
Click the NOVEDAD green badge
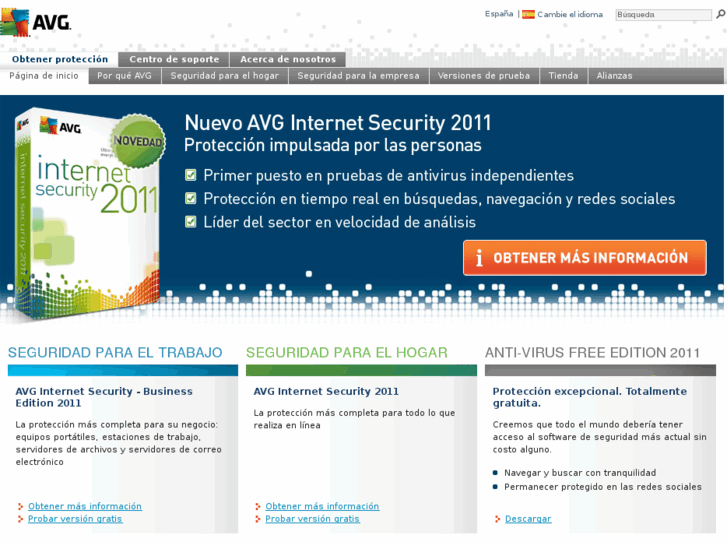pos(138,141)
